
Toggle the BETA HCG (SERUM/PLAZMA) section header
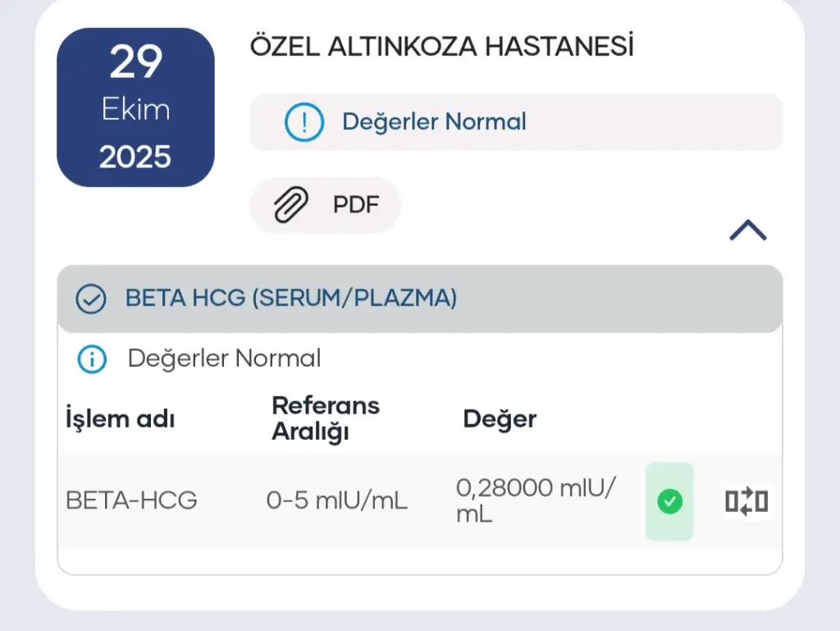coord(419,299)
